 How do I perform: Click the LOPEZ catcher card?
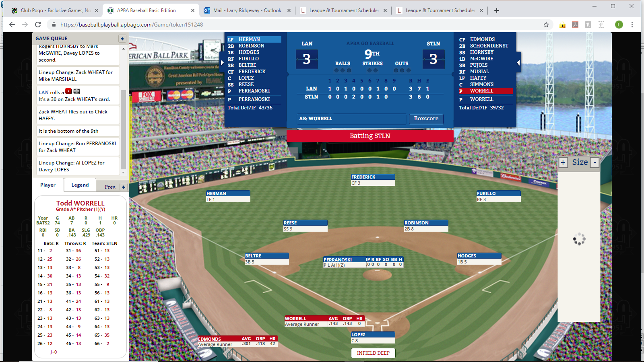[373, 337]
